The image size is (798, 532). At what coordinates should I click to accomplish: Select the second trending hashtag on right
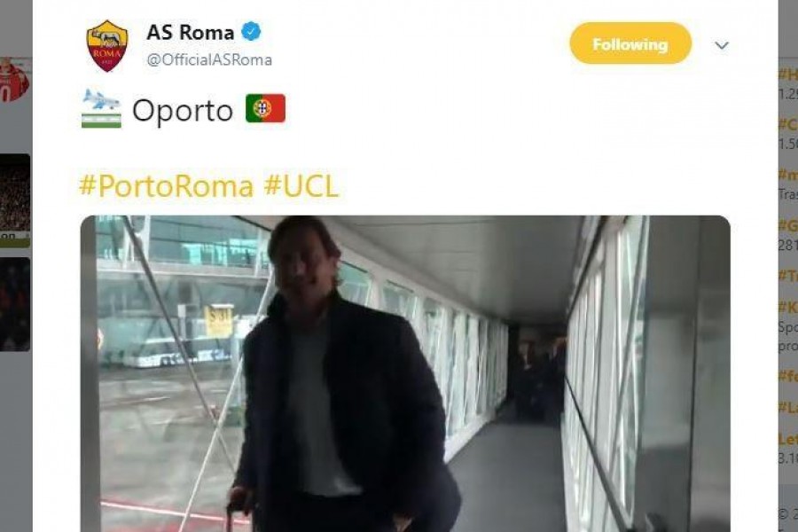pos(788,124)
